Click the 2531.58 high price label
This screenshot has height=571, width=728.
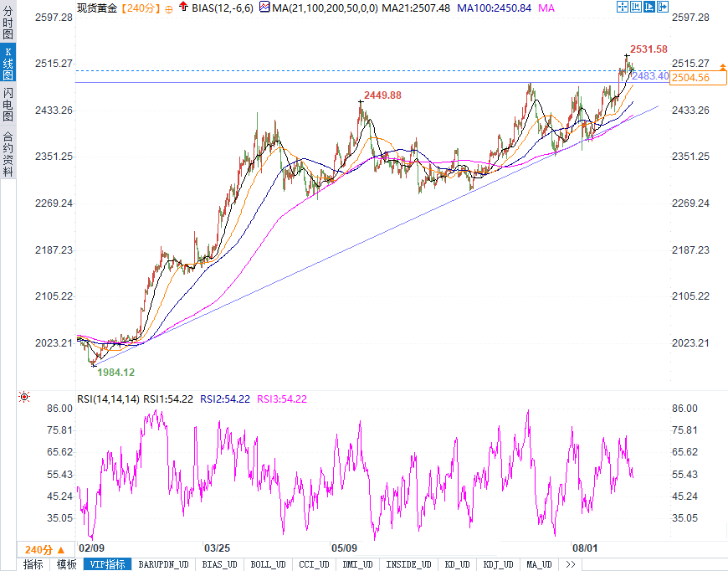pos(649,49)
